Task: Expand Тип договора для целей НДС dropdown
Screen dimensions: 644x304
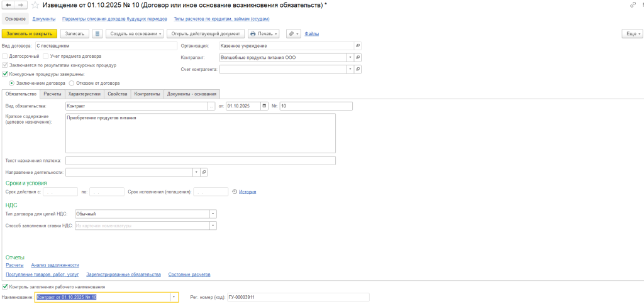Action: [213, 214]
